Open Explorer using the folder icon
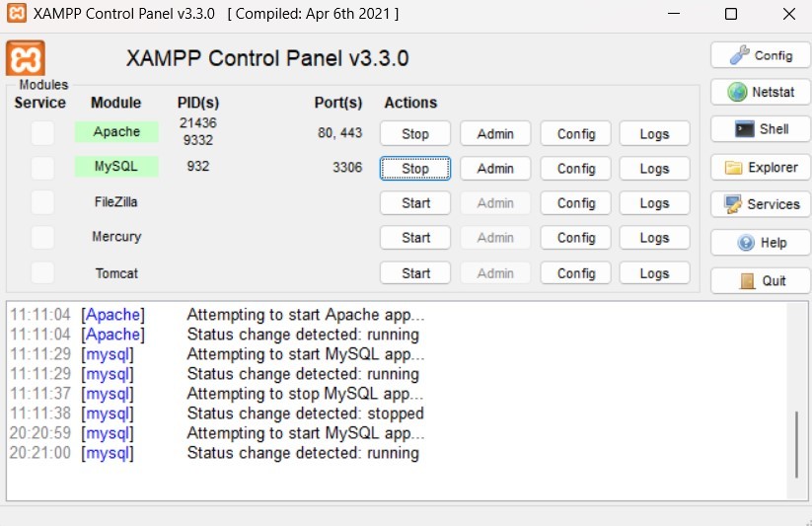Screen dimensions: 812x526 point(734,167)
